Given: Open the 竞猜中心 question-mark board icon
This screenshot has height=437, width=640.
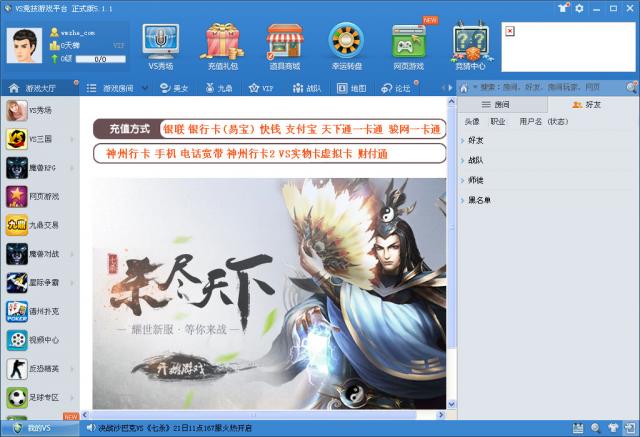Looking at the screenshot, I should [471, 41].
